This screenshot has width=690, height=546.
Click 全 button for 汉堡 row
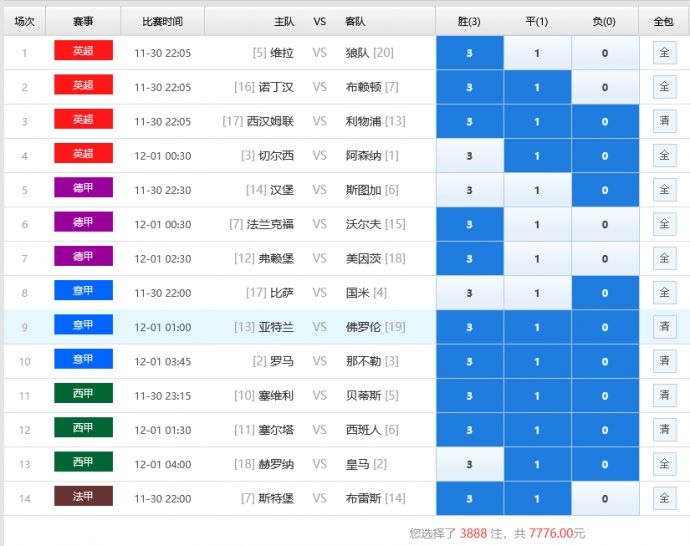coord(664,190)
